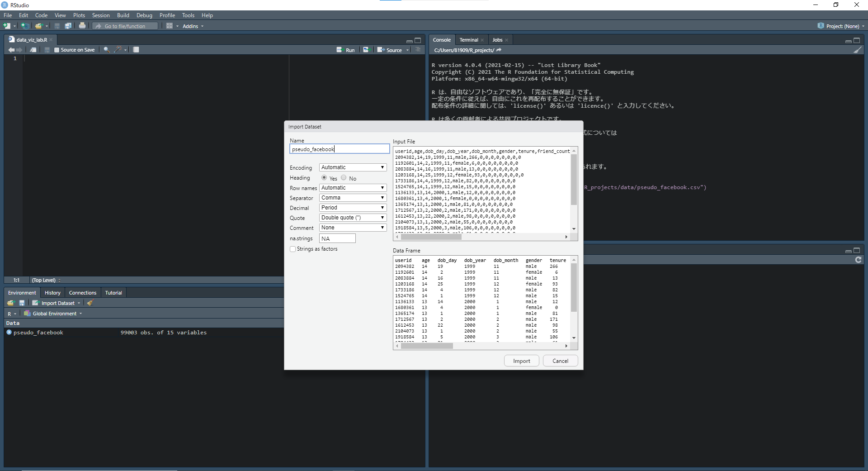The image size is (868, 471).
Task: Click the New File icon
Action: point(7,26)
